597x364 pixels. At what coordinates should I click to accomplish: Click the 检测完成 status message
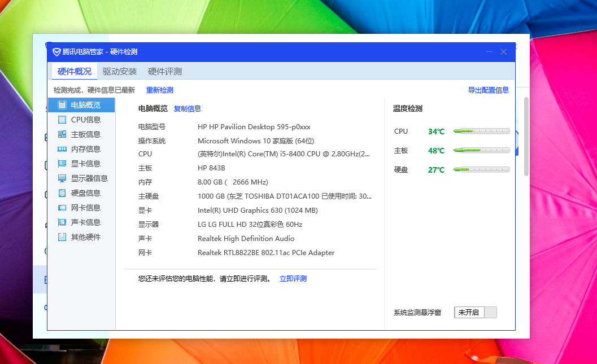(x=94, y=90)
